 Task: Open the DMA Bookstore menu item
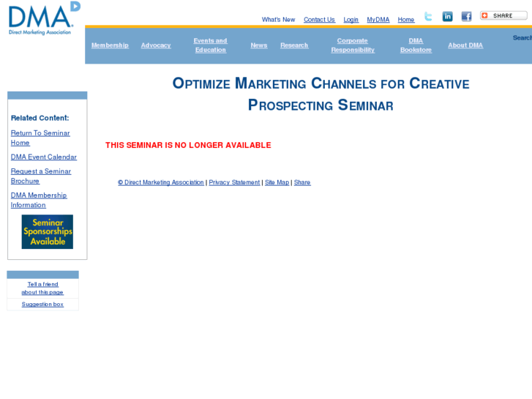point(416,45)
